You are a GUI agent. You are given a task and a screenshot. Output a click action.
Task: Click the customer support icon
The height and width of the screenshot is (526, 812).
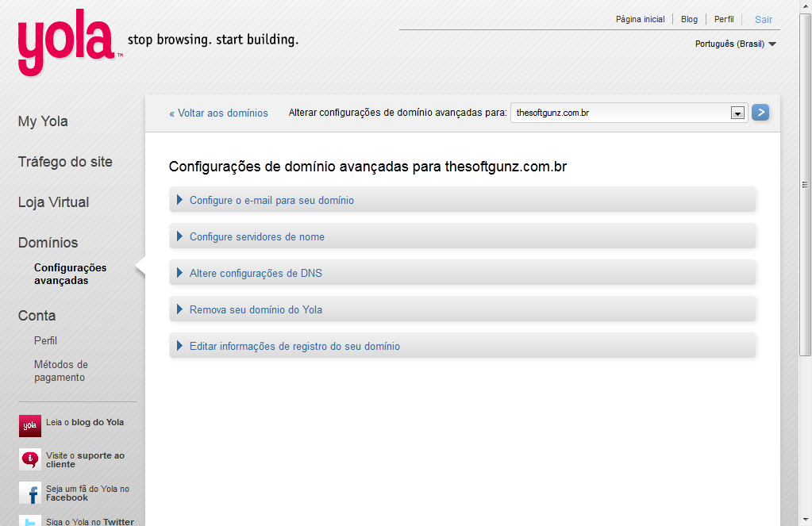pos(30,459)
